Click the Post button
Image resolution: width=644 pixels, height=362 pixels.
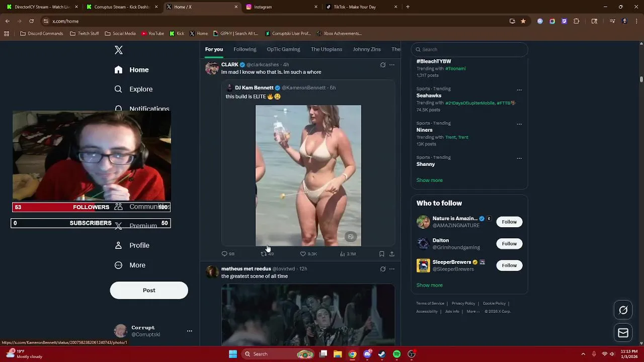pos(149,290)
